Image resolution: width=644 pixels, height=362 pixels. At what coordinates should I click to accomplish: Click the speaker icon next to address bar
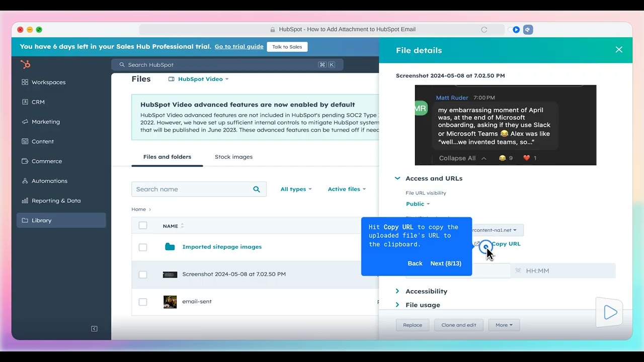point(528,30)
